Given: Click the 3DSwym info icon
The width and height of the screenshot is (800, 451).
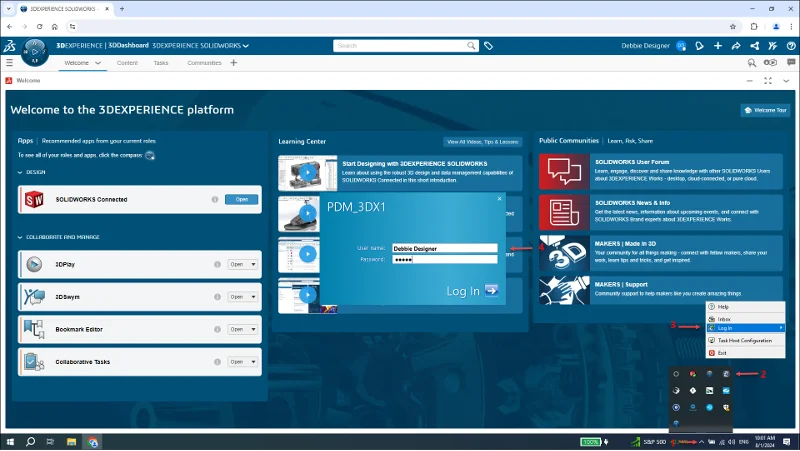Looking at the screenshot, I should pos(217,297).
